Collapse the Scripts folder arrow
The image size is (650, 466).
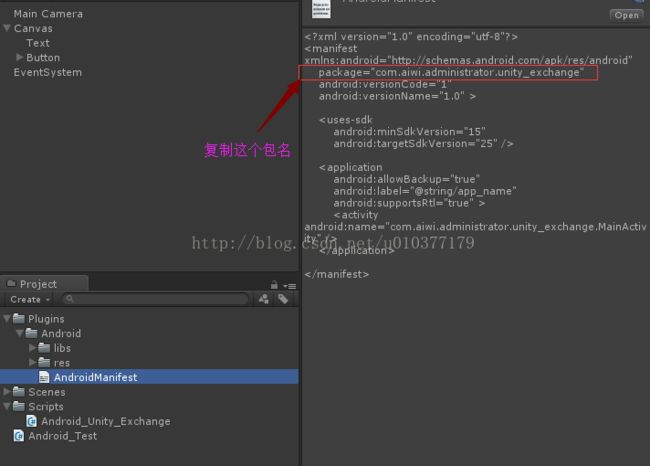(7, 406)
